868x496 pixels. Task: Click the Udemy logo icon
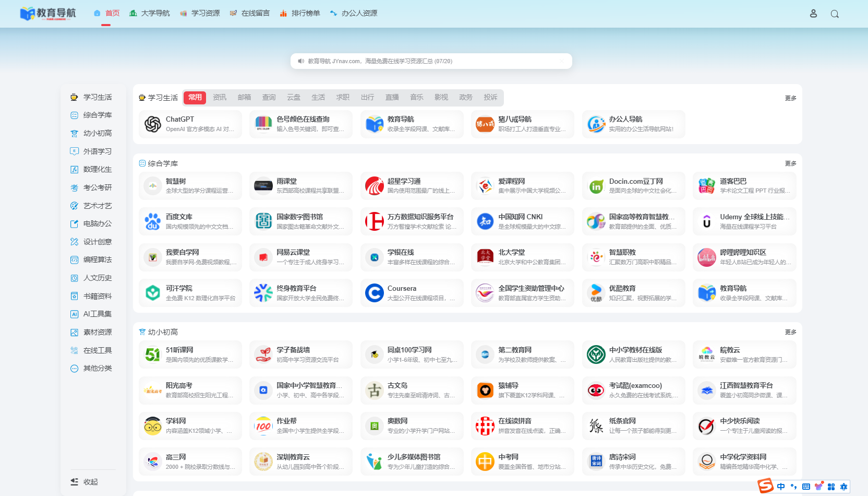(x=707, y=221)
